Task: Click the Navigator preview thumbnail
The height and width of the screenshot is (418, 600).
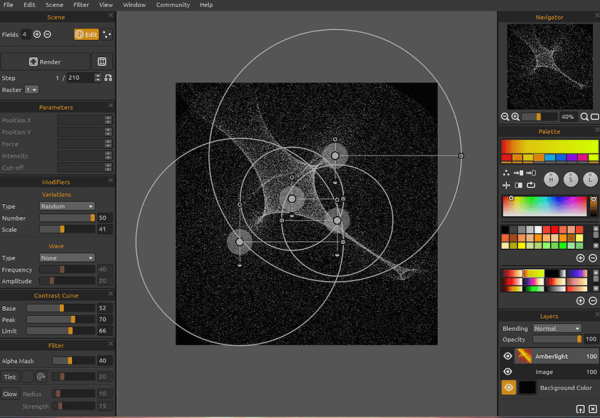Action: (x=549, y=67)
